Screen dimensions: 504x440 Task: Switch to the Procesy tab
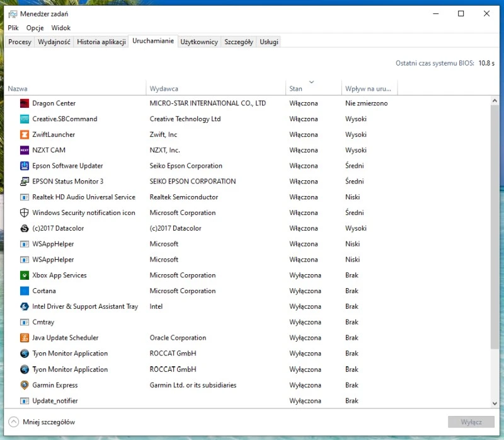pos(20,42)
